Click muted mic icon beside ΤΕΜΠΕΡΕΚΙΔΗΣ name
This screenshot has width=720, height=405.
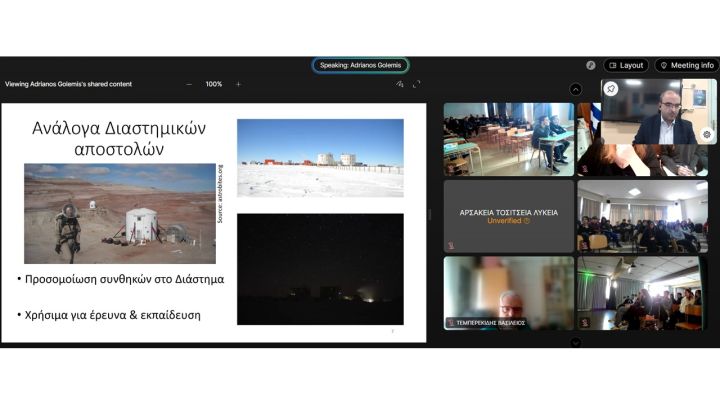click(452, 323)
